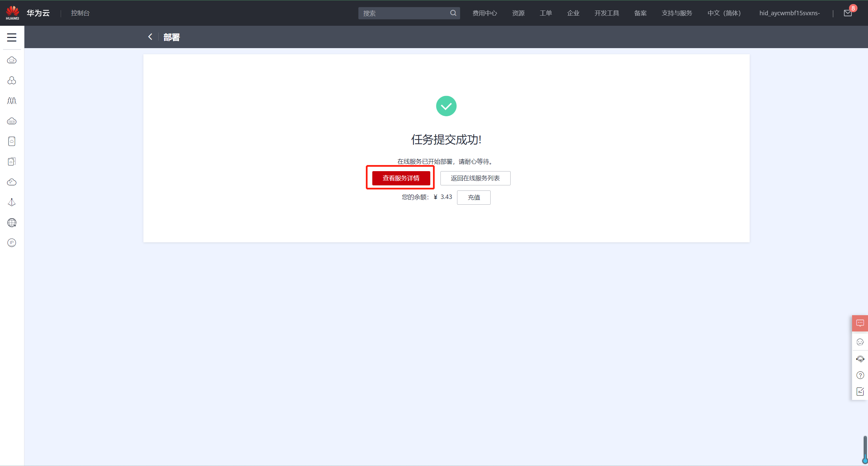Click the red chat feedback icon
Image resolution: width=868 pixels, height=466 pixels.
click(860, 323)
